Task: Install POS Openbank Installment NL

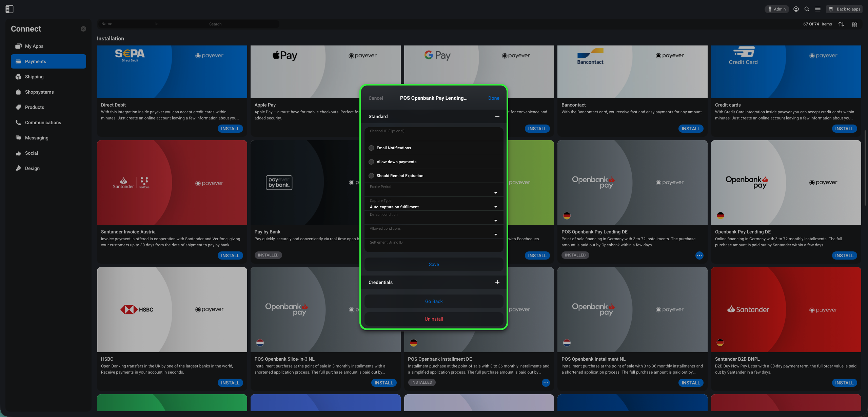Action: pyautogui.click(x=691, y=383)
